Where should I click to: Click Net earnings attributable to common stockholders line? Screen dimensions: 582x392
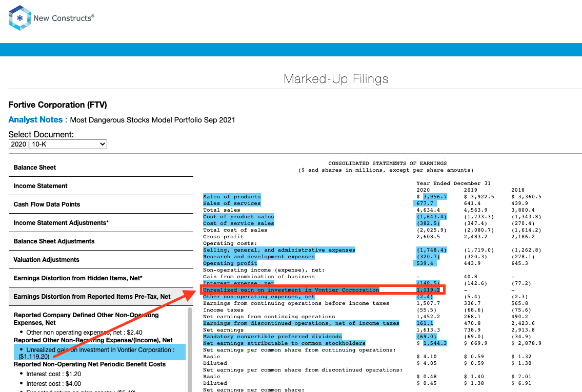click(x=284, y=343)
